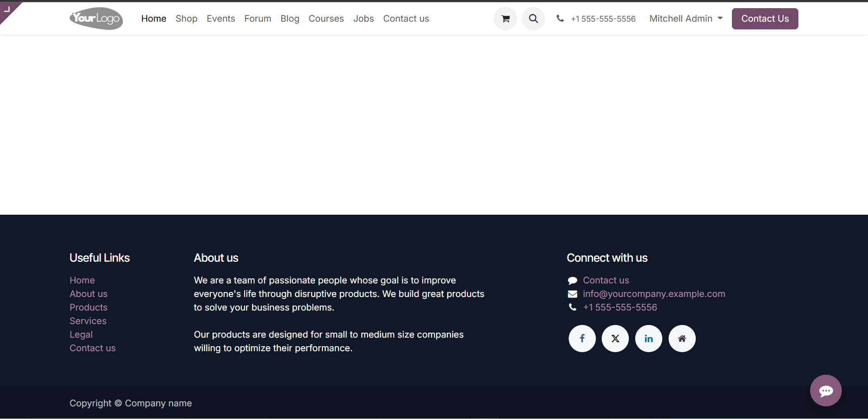Navigate to the Forum page

click(x=258, y=19)
